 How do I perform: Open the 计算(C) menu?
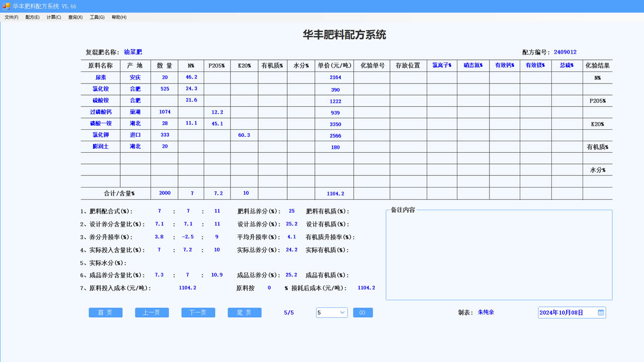(53, 17)
